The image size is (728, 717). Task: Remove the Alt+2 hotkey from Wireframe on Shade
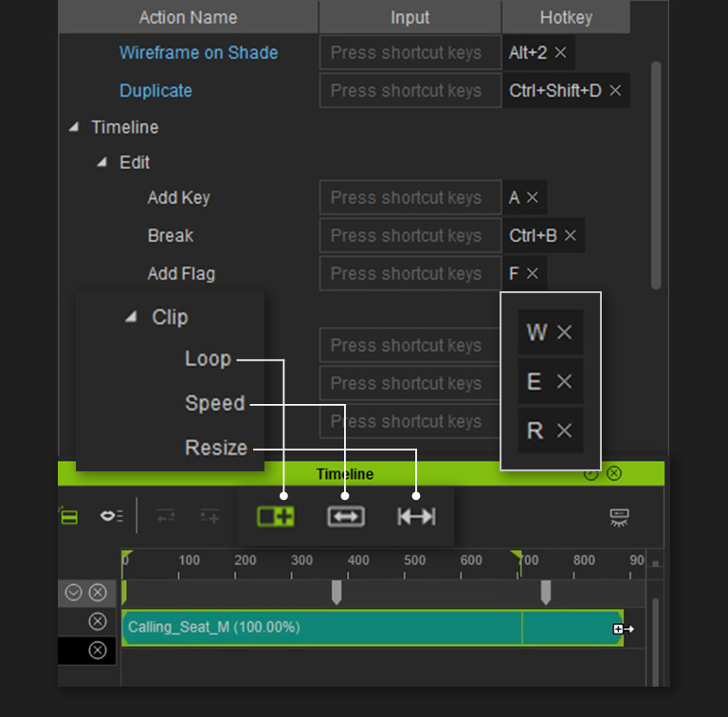point(560,53)
